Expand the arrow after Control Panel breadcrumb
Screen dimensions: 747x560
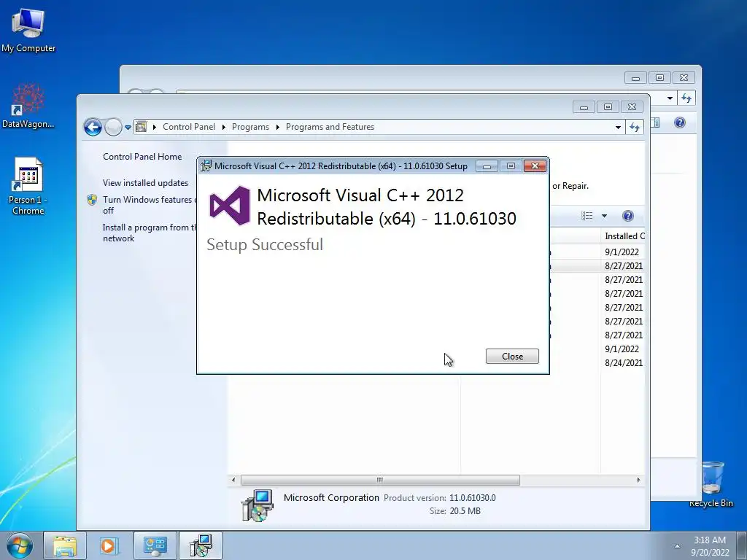pos(223,127)
